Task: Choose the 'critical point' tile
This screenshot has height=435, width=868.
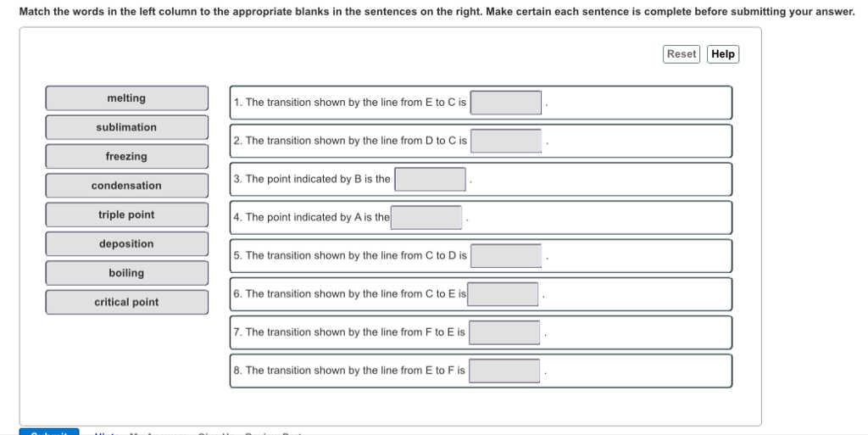Action: 126,302
